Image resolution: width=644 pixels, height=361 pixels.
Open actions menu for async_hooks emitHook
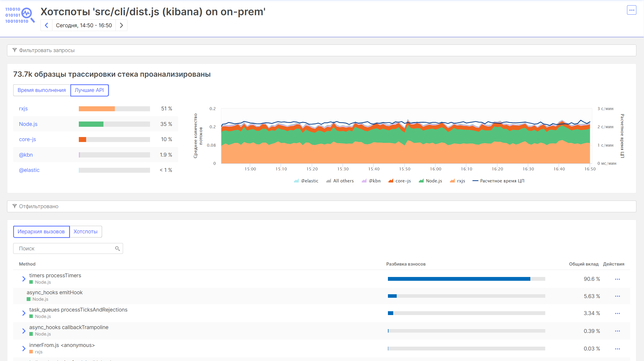coord(617,296)
